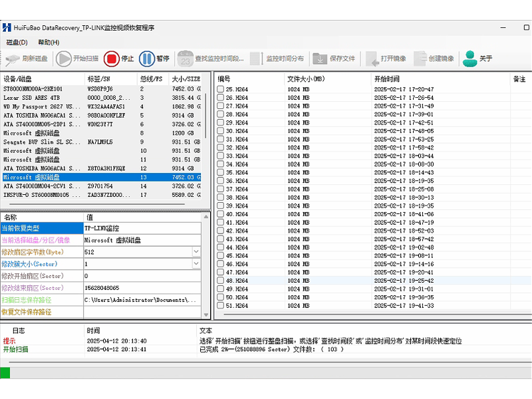Mark the checkbox for 51.H264
The width and height of the screenshot is (532, 399).
221,305
